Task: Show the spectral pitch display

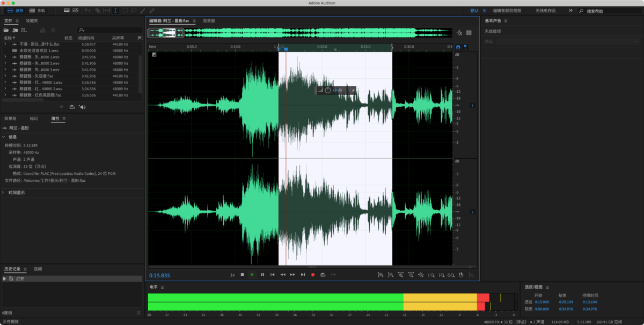Action: tap(75, 10)
